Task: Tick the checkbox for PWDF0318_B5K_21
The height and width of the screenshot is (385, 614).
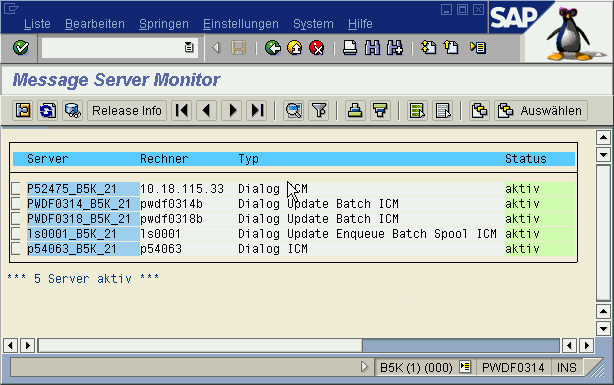Action: (16, 218)
